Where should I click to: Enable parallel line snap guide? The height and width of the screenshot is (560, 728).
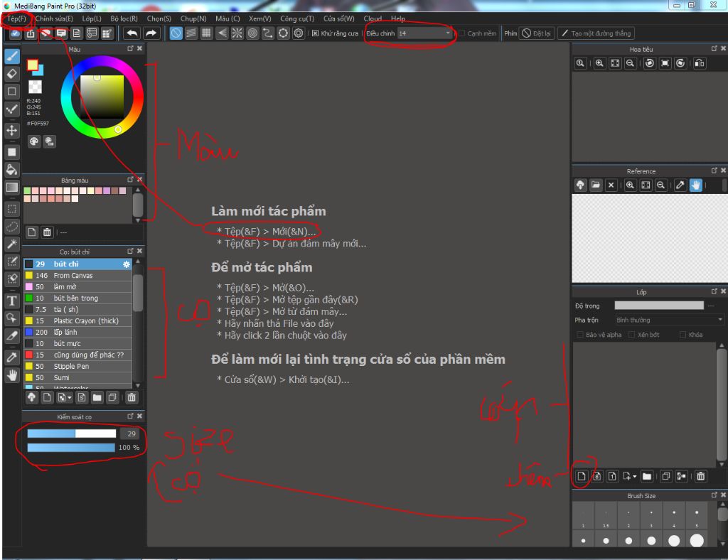tap(191, 33)
